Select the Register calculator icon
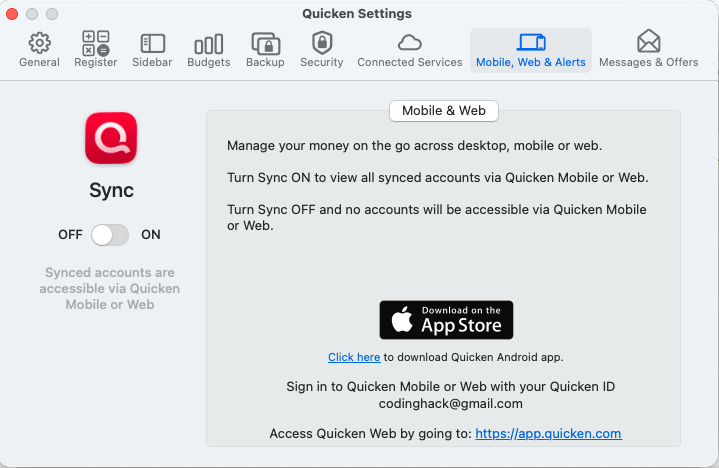The width and height of the screenshot is (719, 468). [95, 43]
